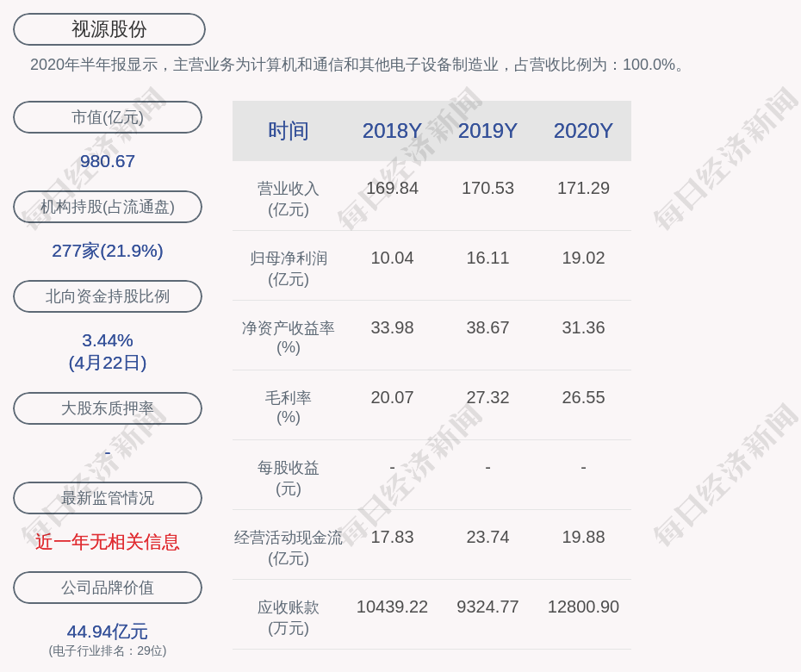Click revenue value 170.53
Image resolution: width=801 pixels, height=672 pixels.
click(x=487, y=188)
